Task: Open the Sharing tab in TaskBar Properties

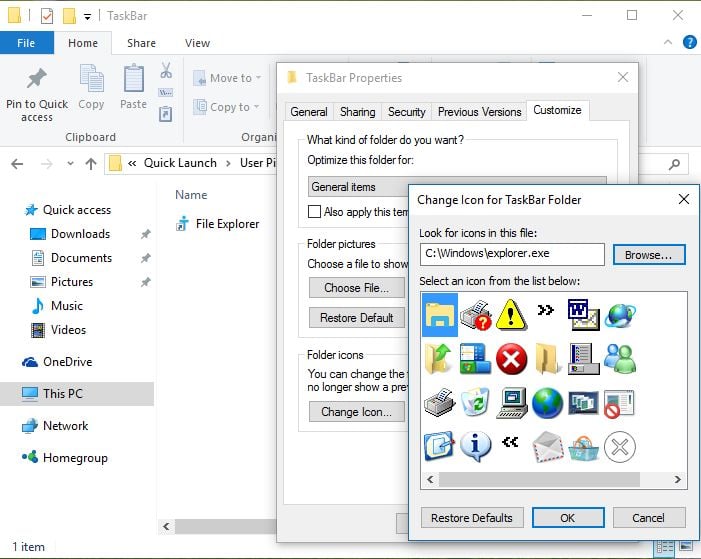Action: pos(357,112)
